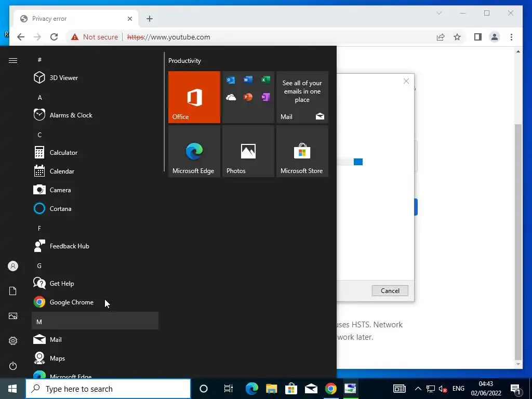Go back in Chrome
This screenshot has width=532, height=399.
[21, 37]
